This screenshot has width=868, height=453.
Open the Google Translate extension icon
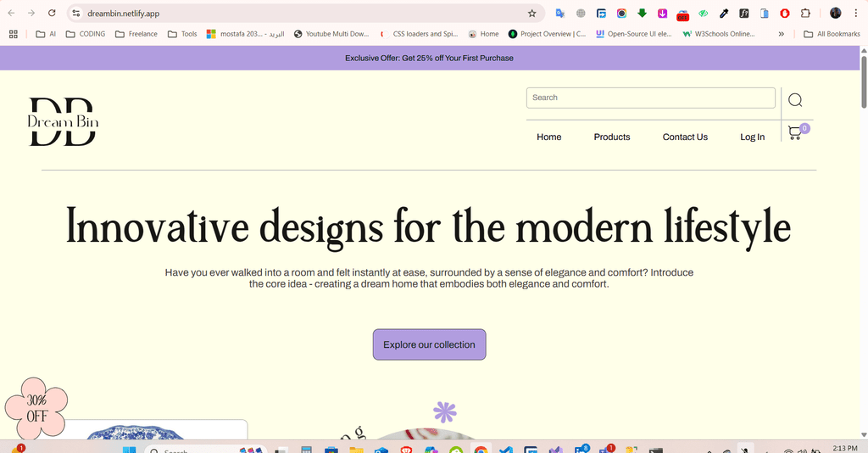(x=560, y=14)
